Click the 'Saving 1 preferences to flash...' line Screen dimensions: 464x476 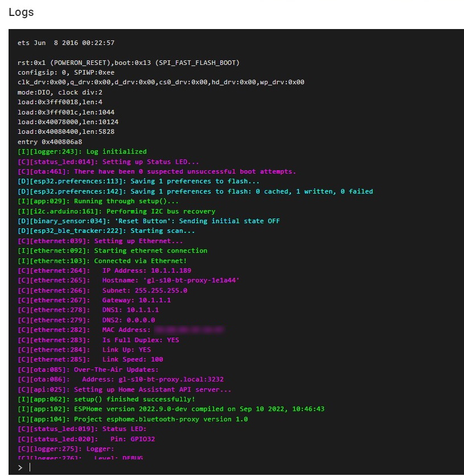[138, 181]
